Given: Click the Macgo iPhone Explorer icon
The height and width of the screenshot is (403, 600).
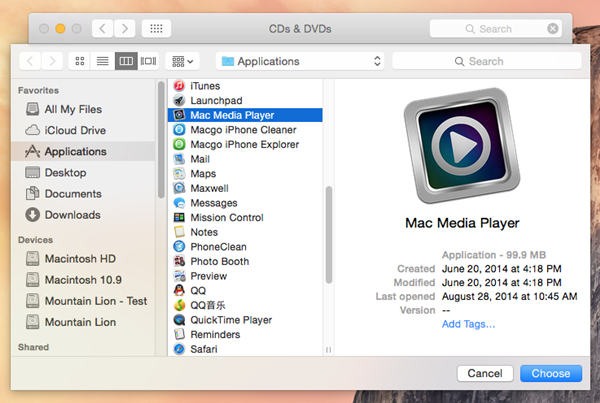Looking at the screenshot, I should [x=179, y=144].
